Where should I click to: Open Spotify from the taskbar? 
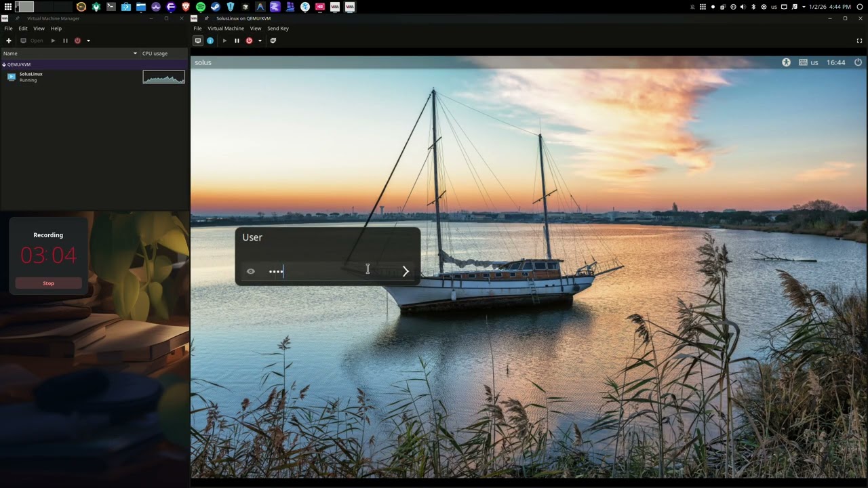(x=201, y=7)
